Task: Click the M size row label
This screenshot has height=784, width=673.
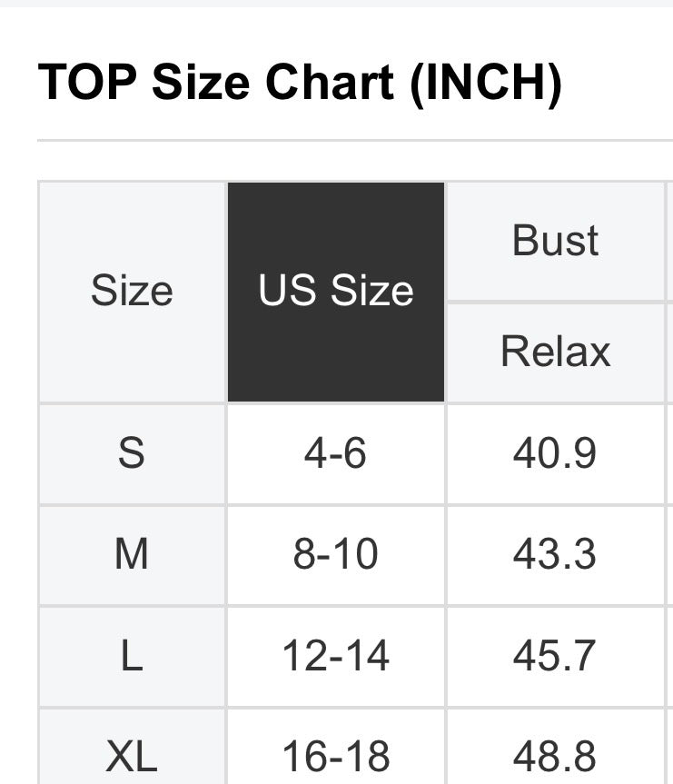Action: coord(132,554)
